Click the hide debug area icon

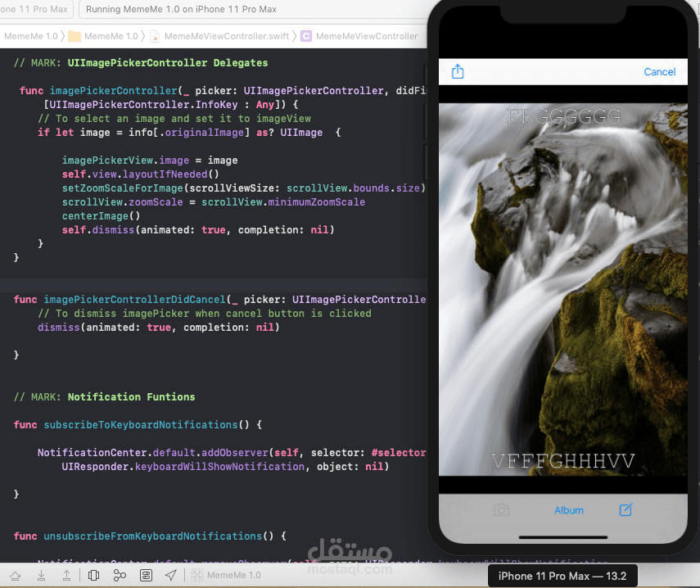pos(16,576)
